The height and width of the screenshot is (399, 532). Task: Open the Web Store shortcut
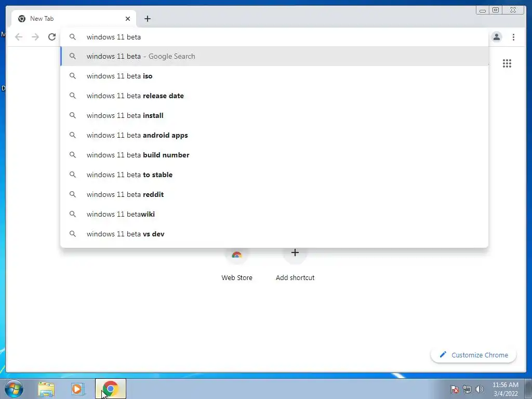[236, 264]
